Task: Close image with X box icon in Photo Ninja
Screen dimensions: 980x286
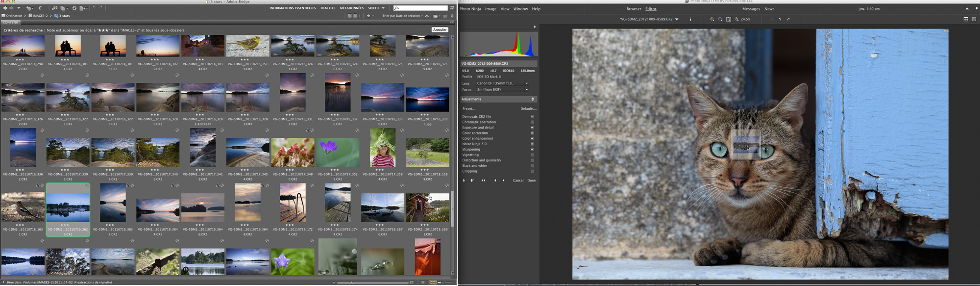Action: pos(974,19)
